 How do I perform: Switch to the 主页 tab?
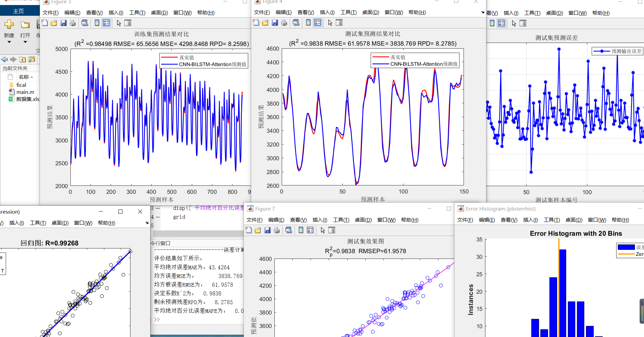point(18,11)
